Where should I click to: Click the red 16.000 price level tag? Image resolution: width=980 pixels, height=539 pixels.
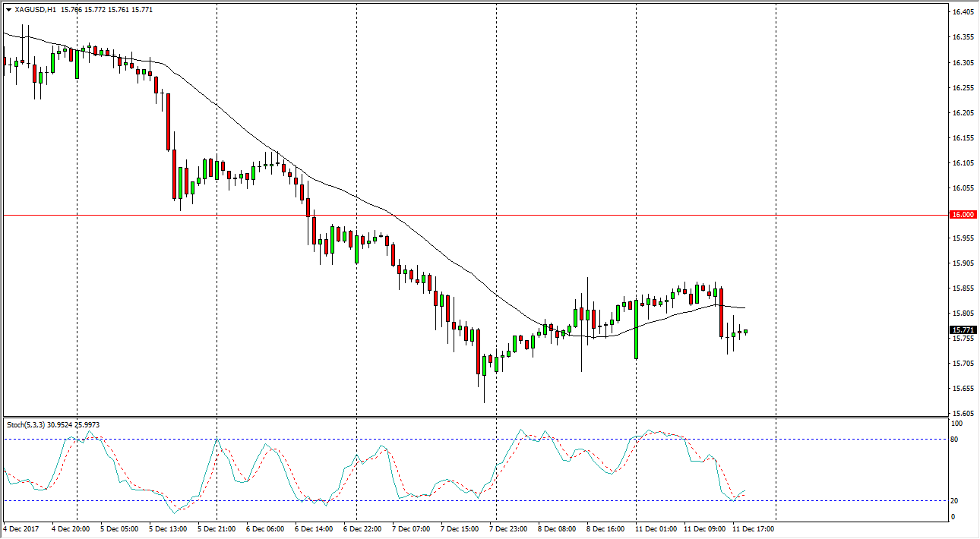coord(963,215)
